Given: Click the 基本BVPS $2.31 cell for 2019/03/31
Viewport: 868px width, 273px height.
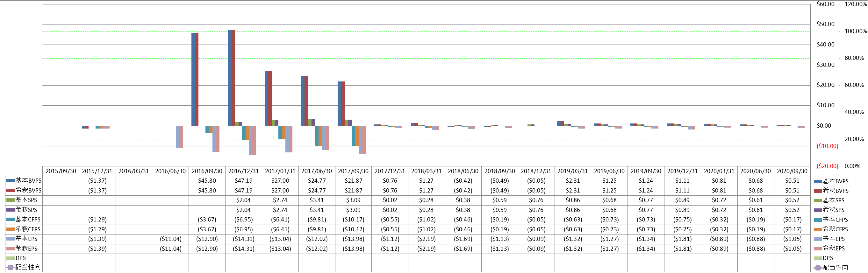Looking at the screenshot, I should pos(572,181).
